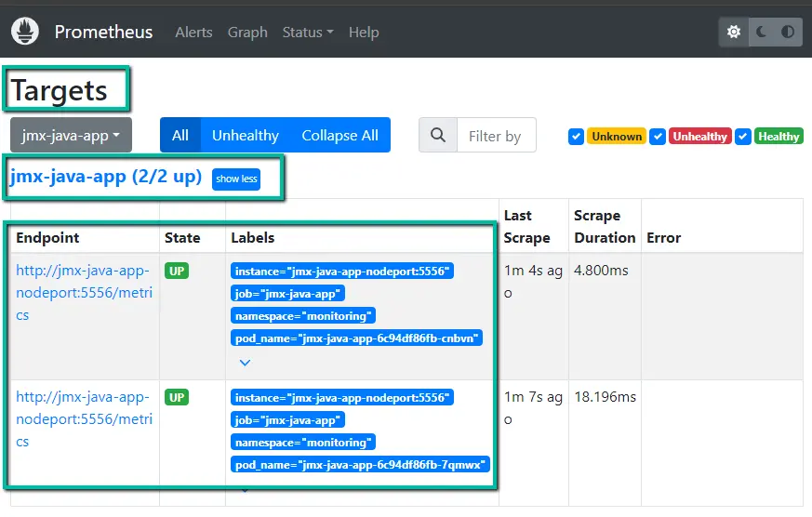The height and width of the screenshot is (517, 812).
Task: Click the Unhealthy filter button
Action: 245,136
